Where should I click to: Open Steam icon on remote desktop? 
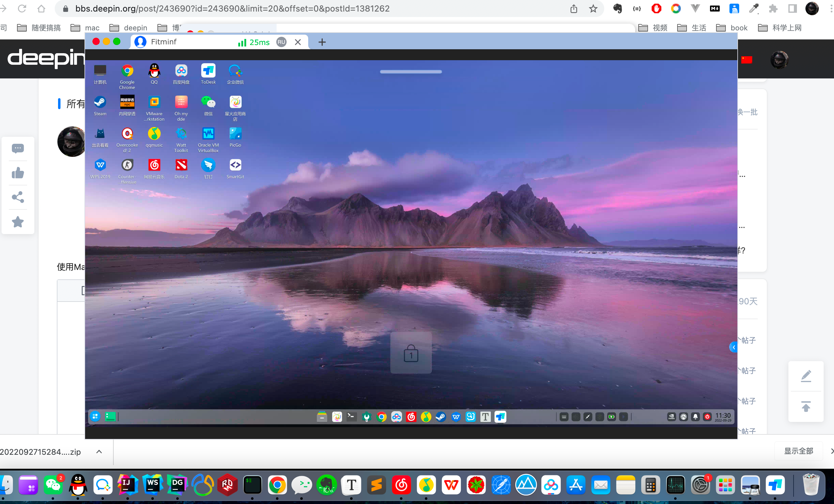[100, 102]
